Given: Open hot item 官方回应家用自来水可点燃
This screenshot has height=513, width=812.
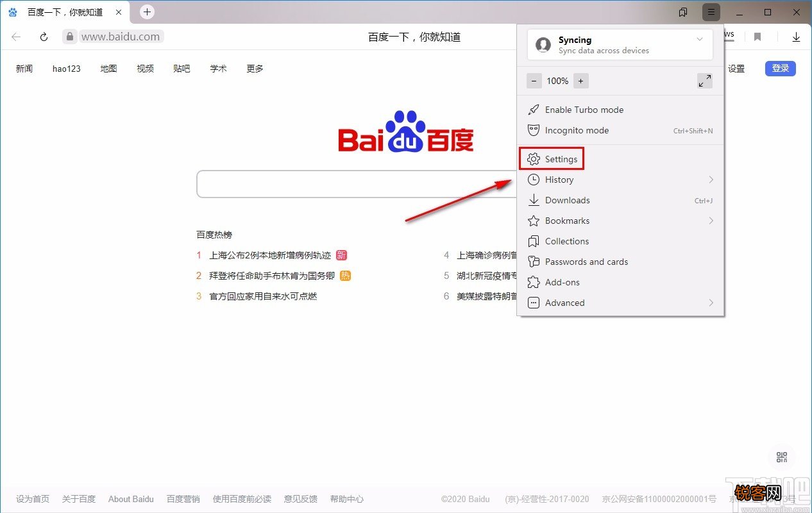Looking at the screenshot, I should point(263,296).
